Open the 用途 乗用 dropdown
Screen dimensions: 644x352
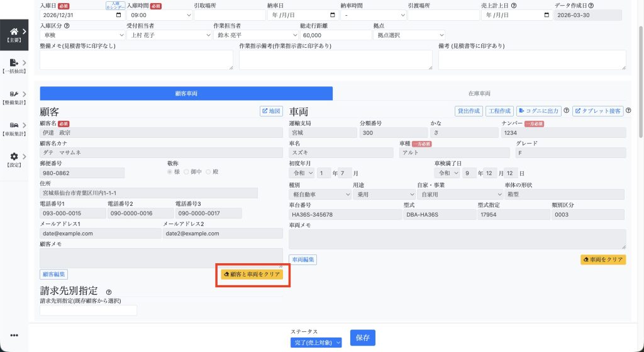(384, 195)
